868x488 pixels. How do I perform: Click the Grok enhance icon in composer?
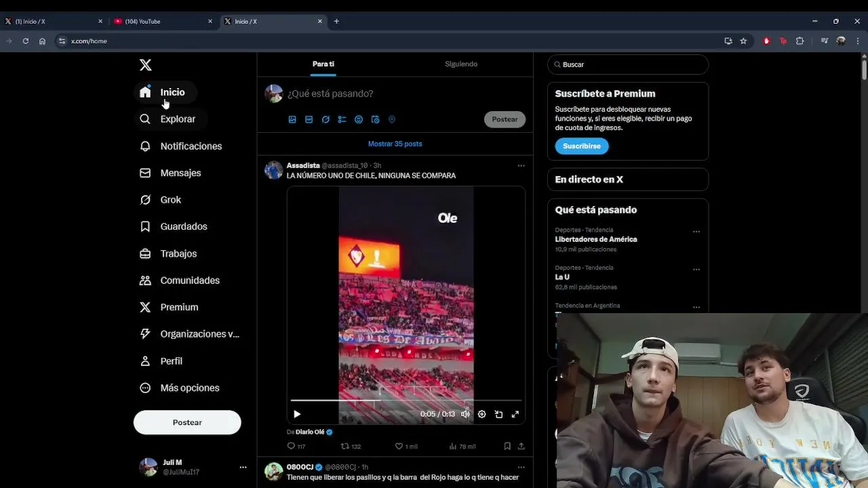[325, 119]
